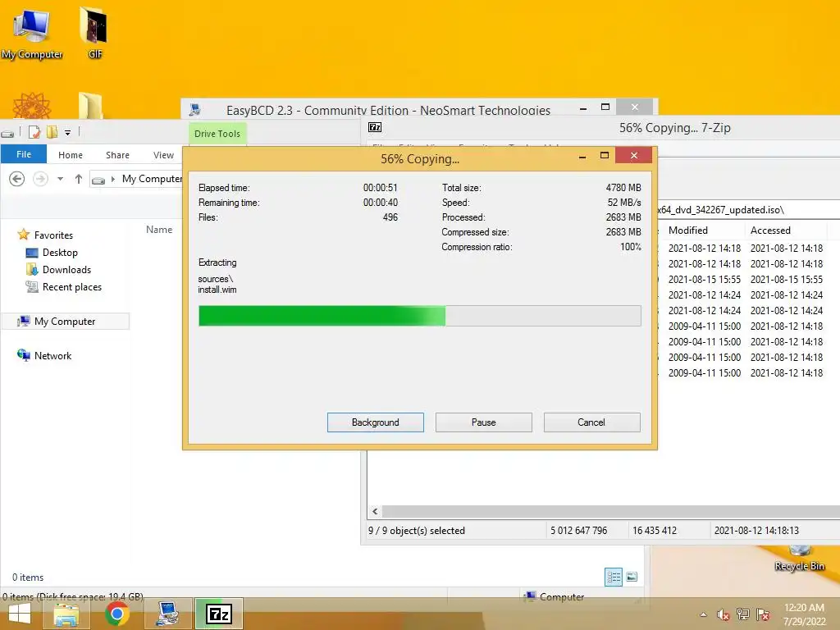The height and width of the screenshot is (630, 840).
Task: Go up one folder level
Action: (x=78, y=179)
